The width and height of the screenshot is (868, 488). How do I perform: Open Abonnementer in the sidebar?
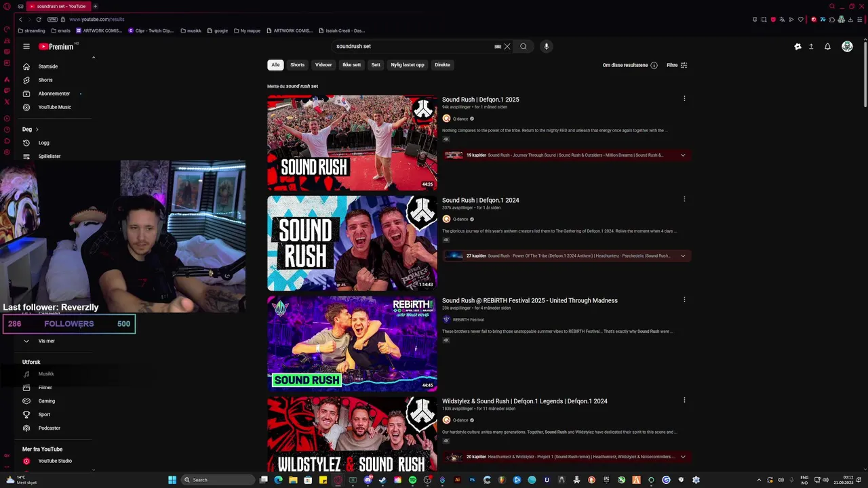coord(54,94)
